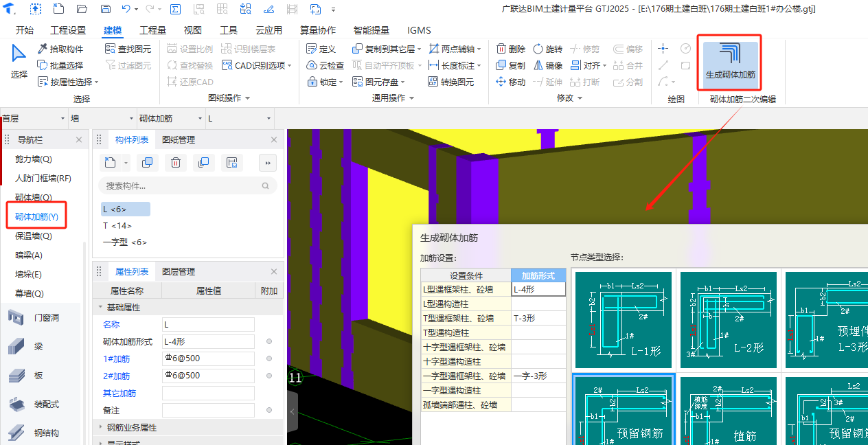Image resolution: width=868 pixels, height=445 pixels.
Task: Click the search magnifier in 搜索构件 box
Action: click(x=266, y=185)
